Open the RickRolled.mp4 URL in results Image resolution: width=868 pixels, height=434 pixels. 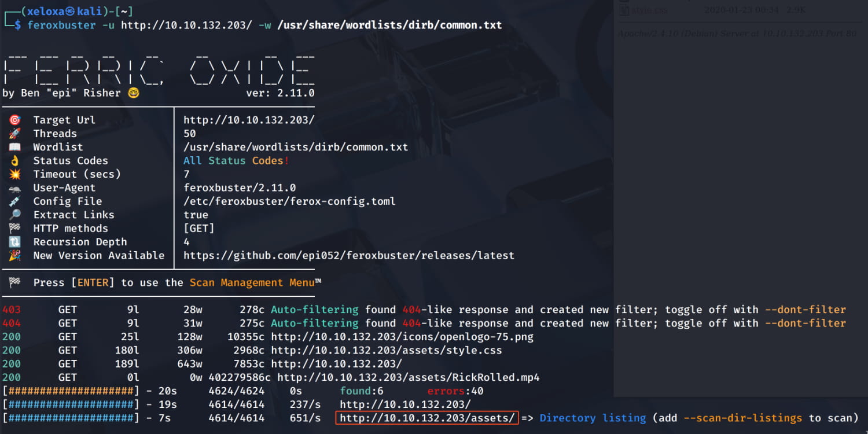(408, 377)
